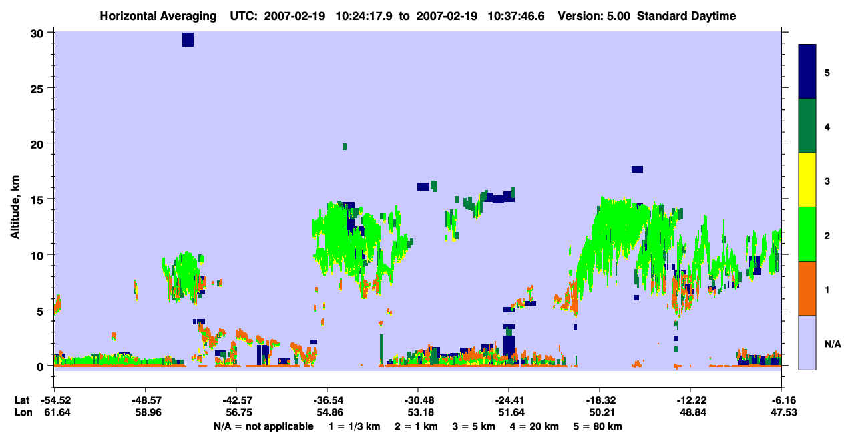The height and width of the screenshot is (445, 868).
Task: Click the orange level 1 color swatch
Action: tap(807, 288)
